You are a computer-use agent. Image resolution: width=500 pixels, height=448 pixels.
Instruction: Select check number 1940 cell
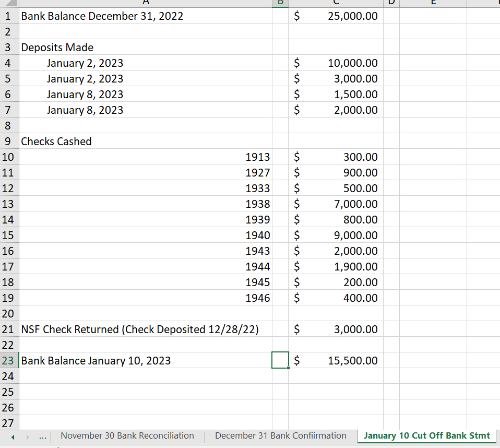pyautogui.click(x=146, y=235)
